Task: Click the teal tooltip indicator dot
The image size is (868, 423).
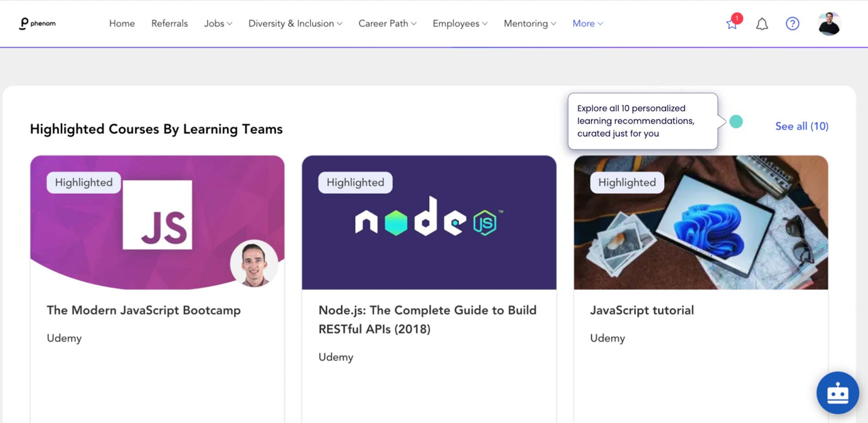Action: coord(736,121)
